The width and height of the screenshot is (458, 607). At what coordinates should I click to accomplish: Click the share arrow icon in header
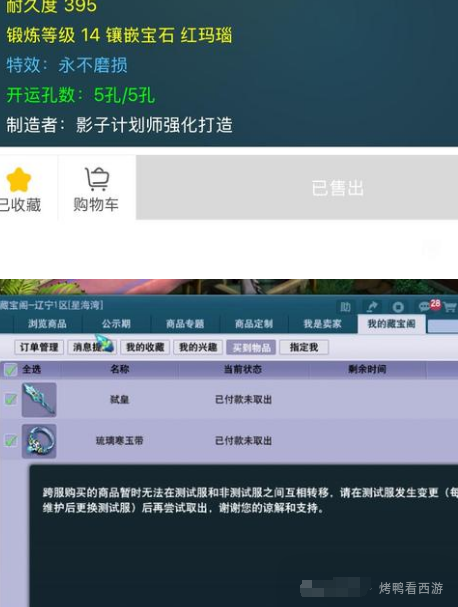click(372, 307)
